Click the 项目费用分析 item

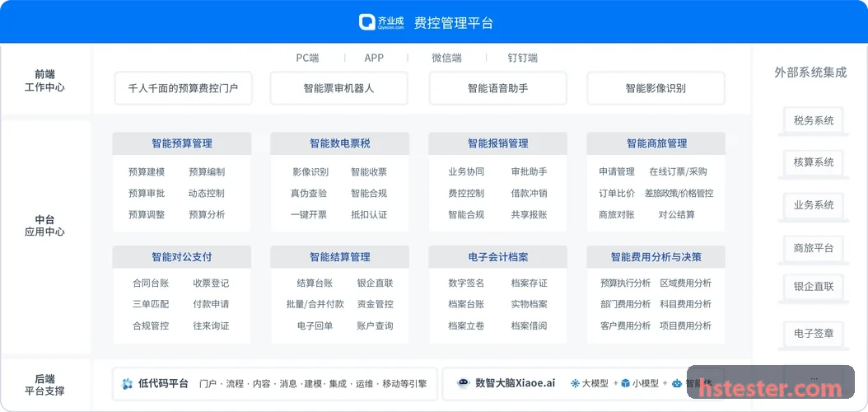[x=685, y=325]
